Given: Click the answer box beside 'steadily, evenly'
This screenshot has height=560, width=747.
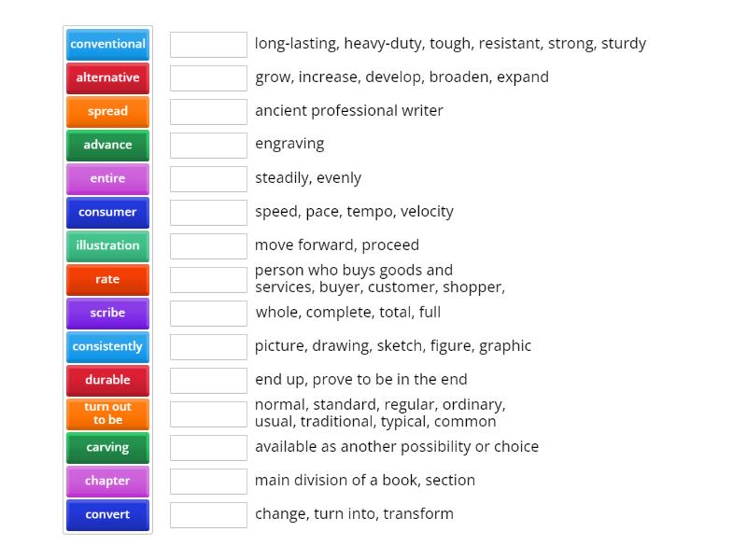Looking at the screenshot, I should click(x=208, y=178).
